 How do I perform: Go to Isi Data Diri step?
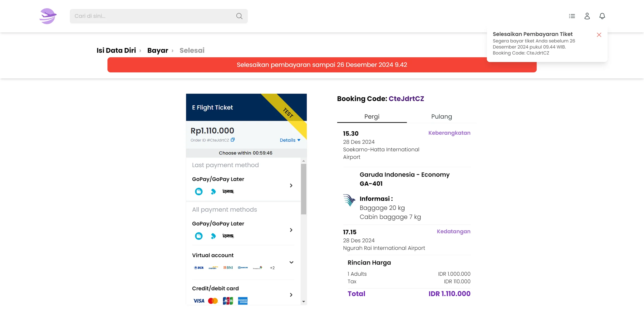point(116,50)
